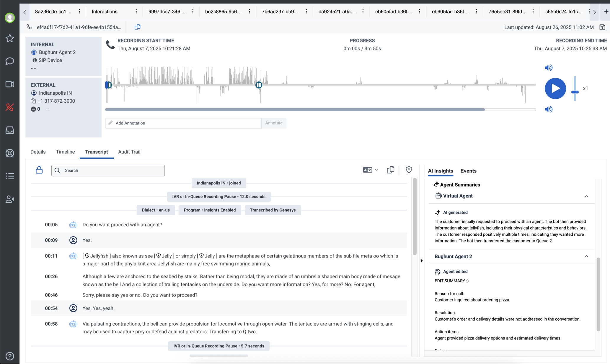
Task: Collapse the Bughunt Agent 2 summary
Action: tap(586, 257)
